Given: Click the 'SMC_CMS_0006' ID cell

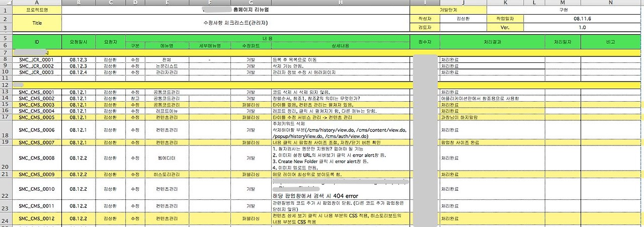Looking at the screenshot, I should coord(37,130).
